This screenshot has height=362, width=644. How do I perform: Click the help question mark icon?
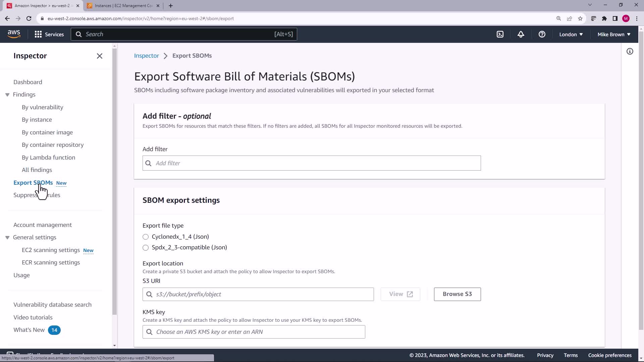pyautogui.click(x=542, y=34)
